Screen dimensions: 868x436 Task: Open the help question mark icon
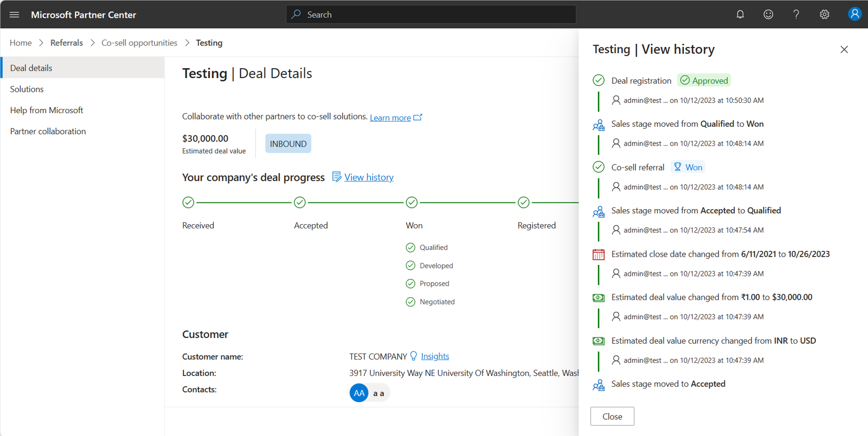(796, 15)
